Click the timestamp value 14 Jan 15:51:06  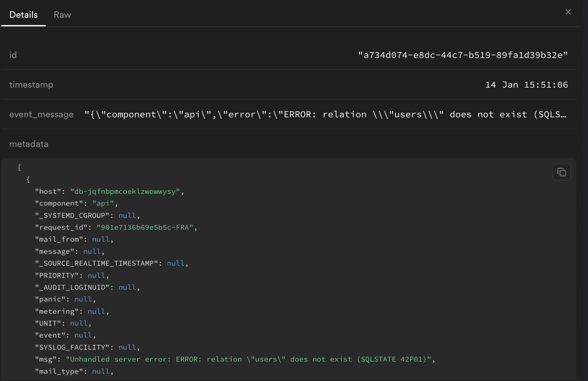coord(527,85)
